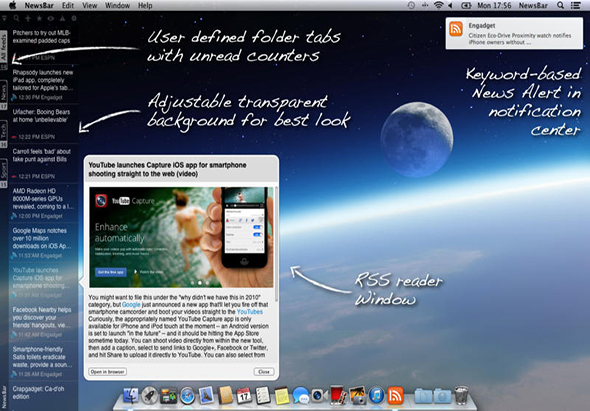Click the YouTube Capture article image
590x411 pixels.
pyautogui.click(x=181, y=237)
